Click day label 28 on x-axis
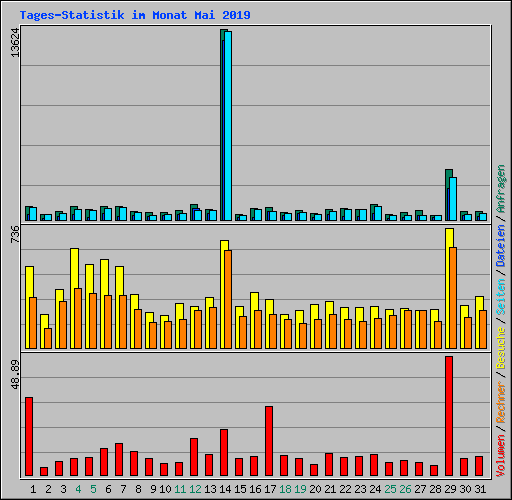 (435, 489)
